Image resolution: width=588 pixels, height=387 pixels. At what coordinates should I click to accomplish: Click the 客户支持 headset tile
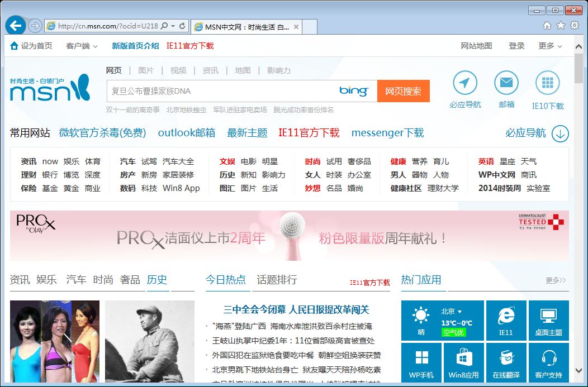pos(548,362)
